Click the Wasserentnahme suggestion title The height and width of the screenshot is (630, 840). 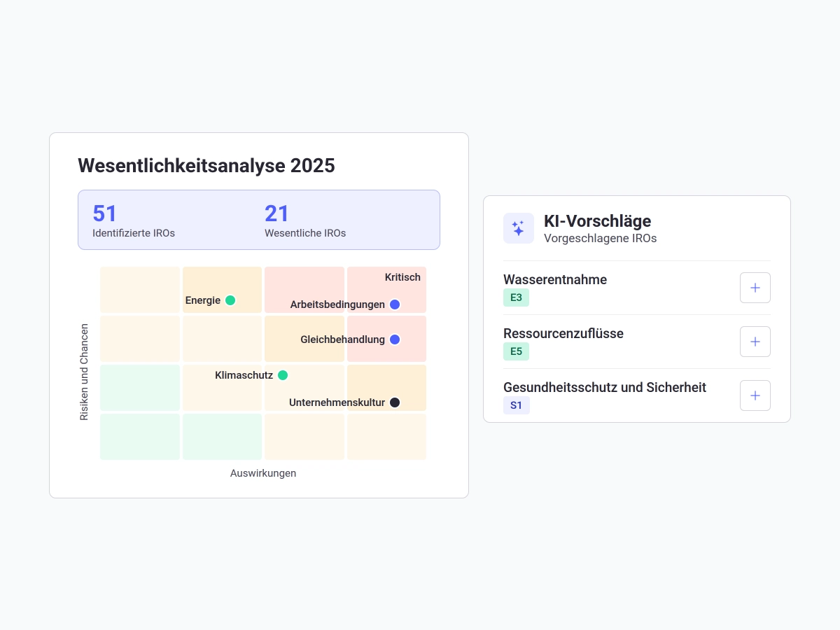tap(555, 279)
